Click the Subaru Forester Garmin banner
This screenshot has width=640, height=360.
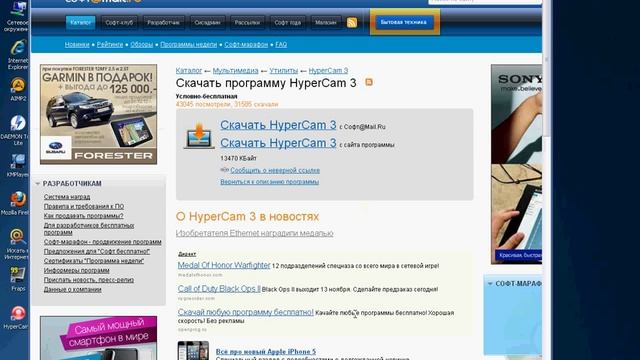98,114
